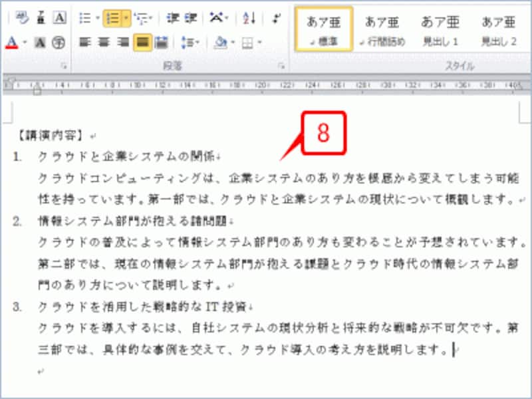Select the red font color swatch
Image resolution: width=532 pixels, height=399 pixels.
click(11, 41)
